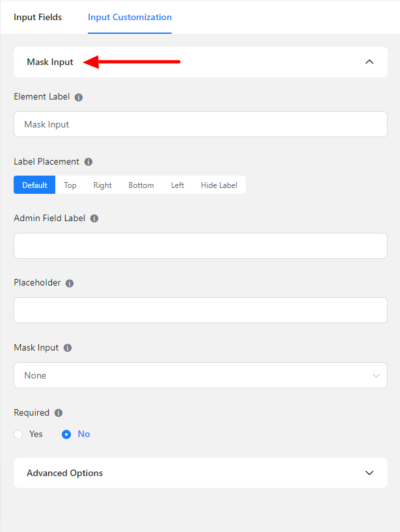Select Hide Label placement option
400x532 pixels.
click(x=219, y=185)
